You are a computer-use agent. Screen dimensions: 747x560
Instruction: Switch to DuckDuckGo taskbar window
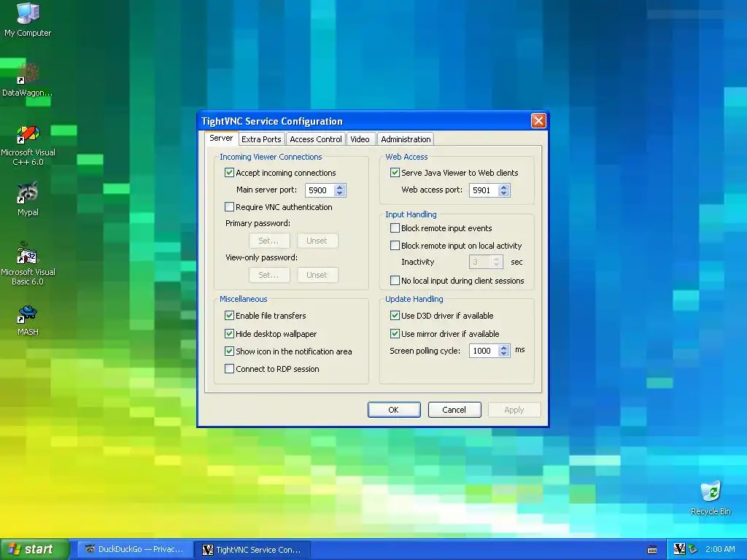tap(134, 549)
